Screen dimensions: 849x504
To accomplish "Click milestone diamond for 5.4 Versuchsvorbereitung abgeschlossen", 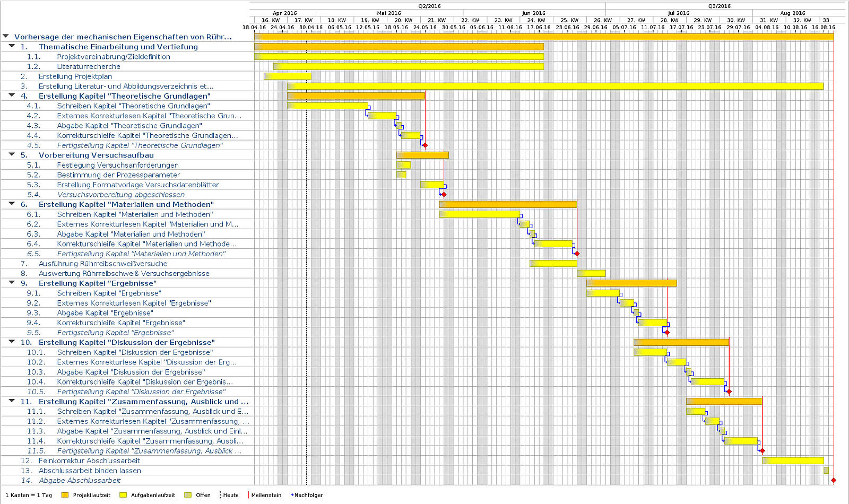I will coord(444,195).
